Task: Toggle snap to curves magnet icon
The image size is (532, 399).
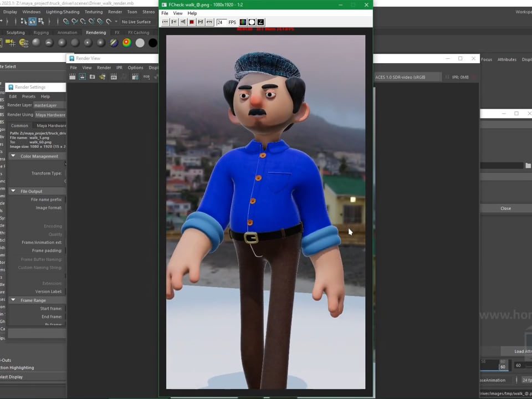Action: click(x=74, y=22)
